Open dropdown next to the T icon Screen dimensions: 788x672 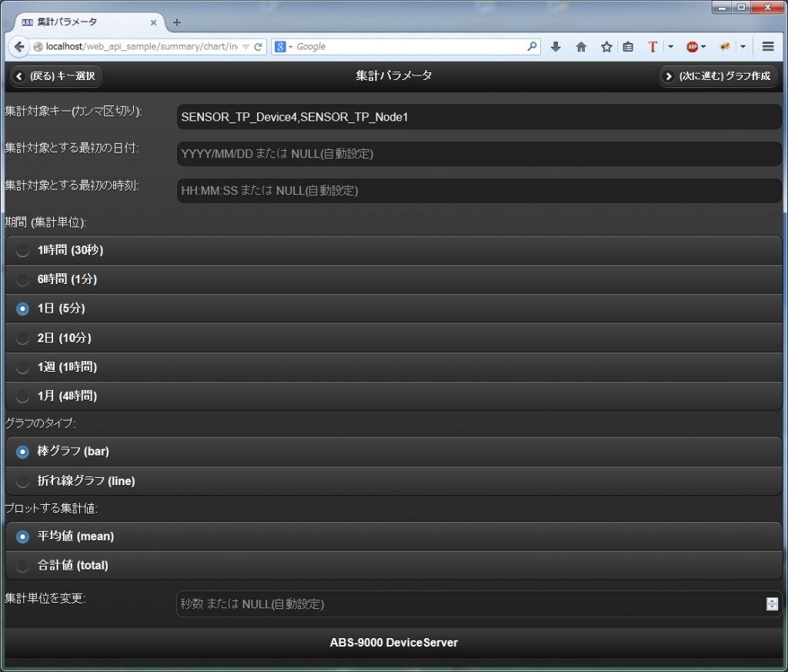[x=670, y=47]
